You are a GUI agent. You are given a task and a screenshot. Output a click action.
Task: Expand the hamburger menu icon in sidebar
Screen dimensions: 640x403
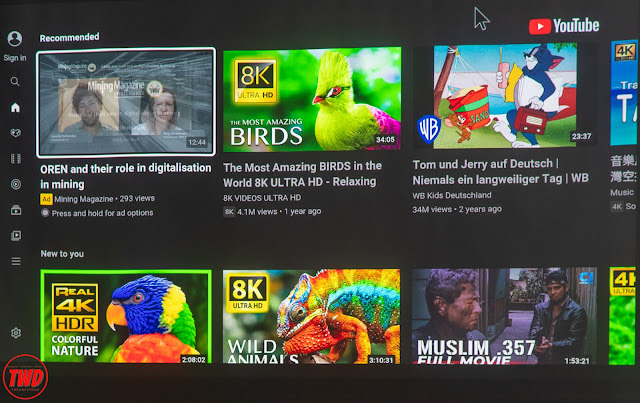pyautogui.click(x=16, y=261)
